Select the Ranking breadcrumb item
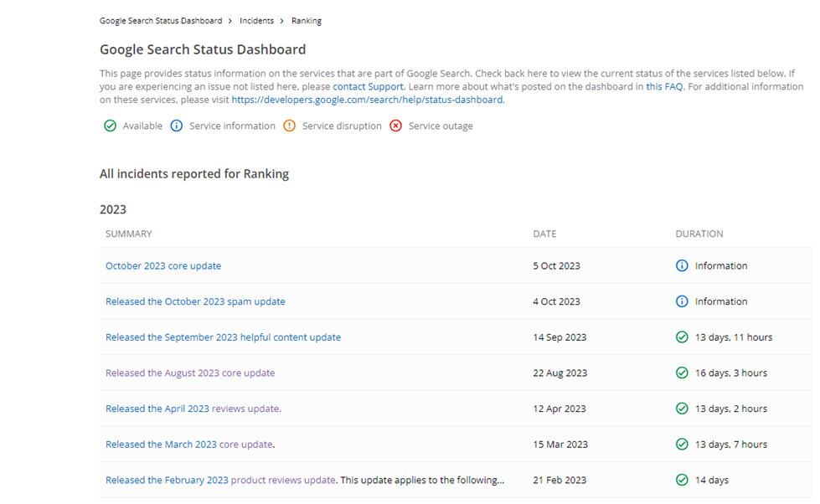The image size is (820, 504). point(307,21)
